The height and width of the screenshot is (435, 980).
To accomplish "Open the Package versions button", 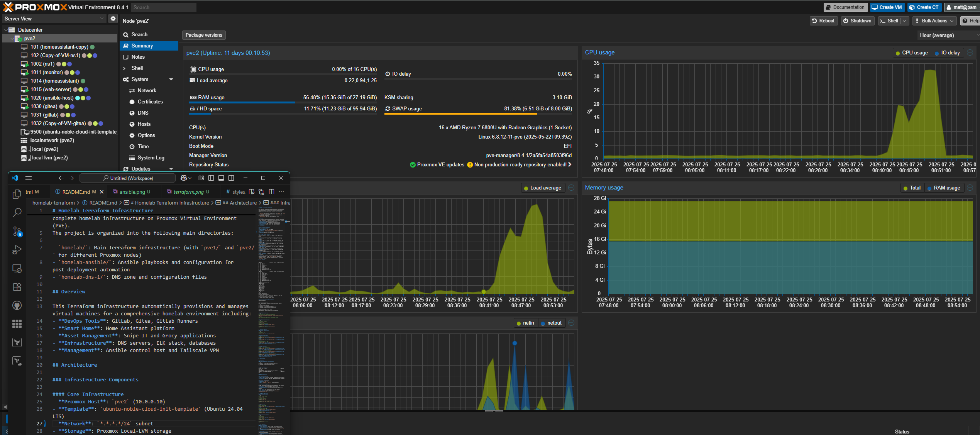I will (204, 35).
